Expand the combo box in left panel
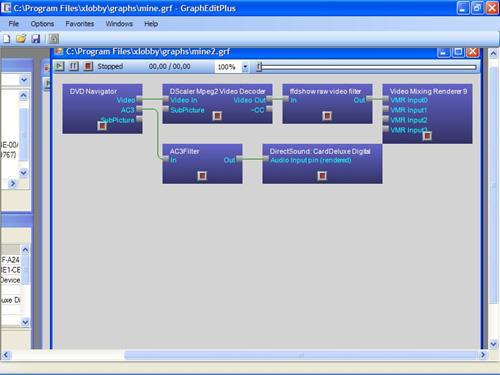This screenshot has width=500, height=375. (24, 80)
